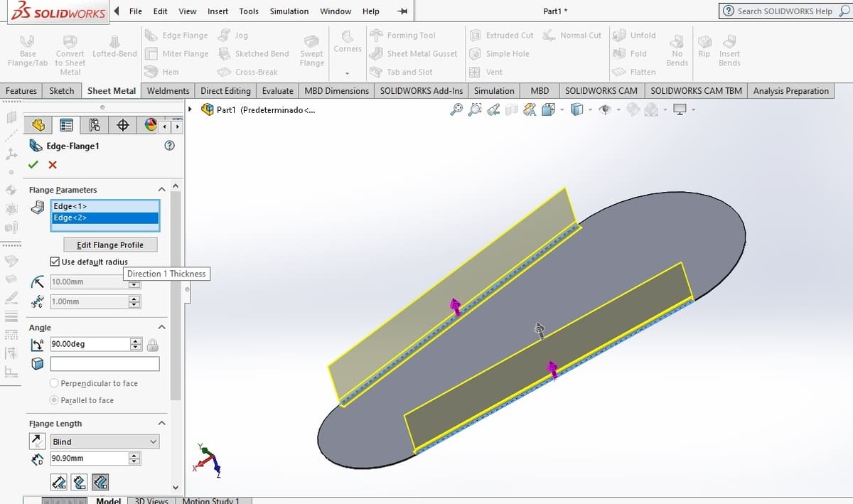Open the ConfigurationManager tab icon
This screenshot has width=853, height=504.
(x=95, y=125)
